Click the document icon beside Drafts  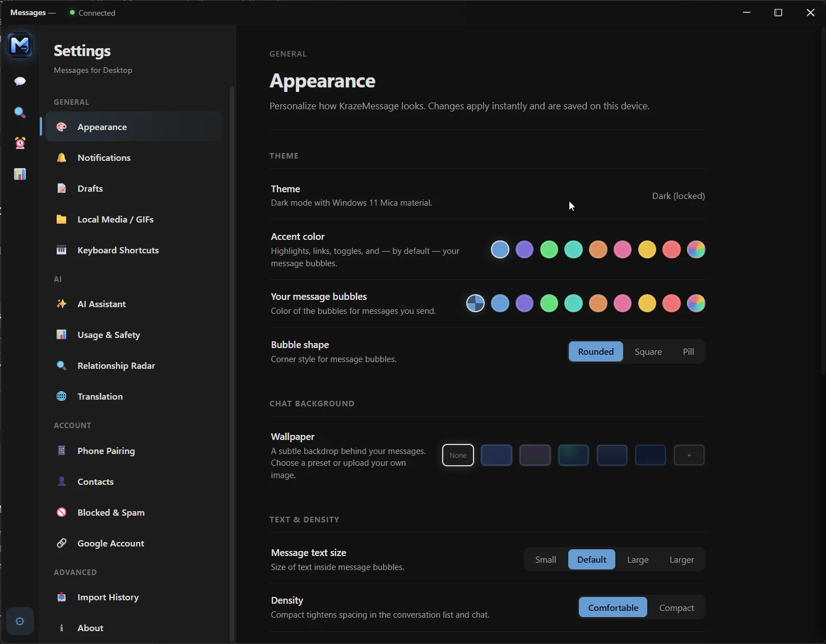tap(62, 188)
